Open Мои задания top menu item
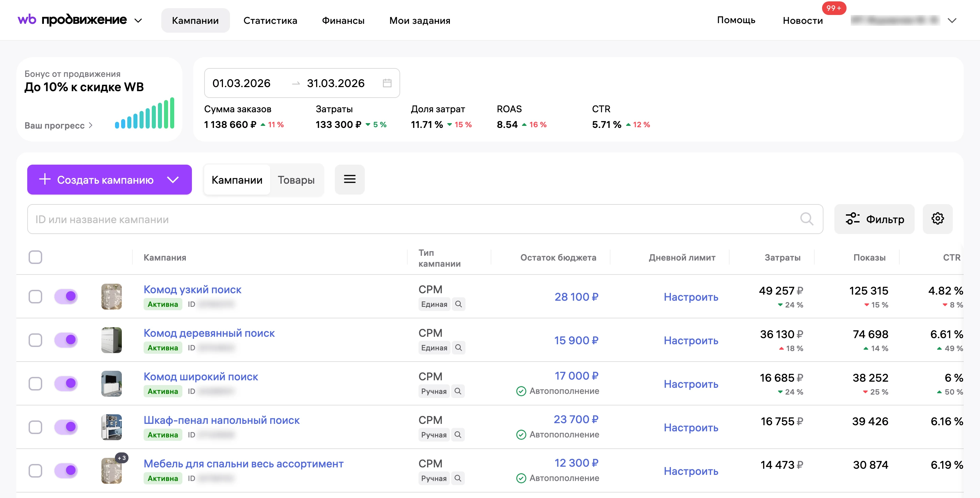Viewport: 980px width, 498px height. tap(420, 20)
